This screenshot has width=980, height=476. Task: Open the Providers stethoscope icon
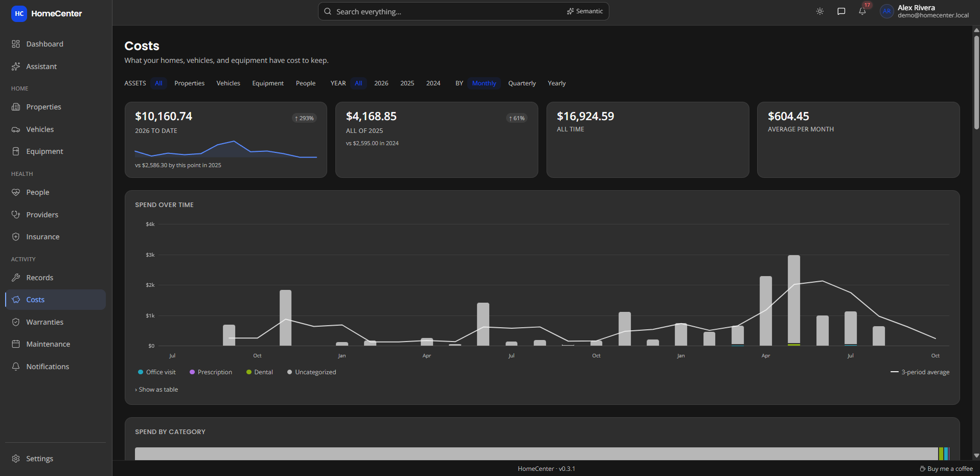16,215
